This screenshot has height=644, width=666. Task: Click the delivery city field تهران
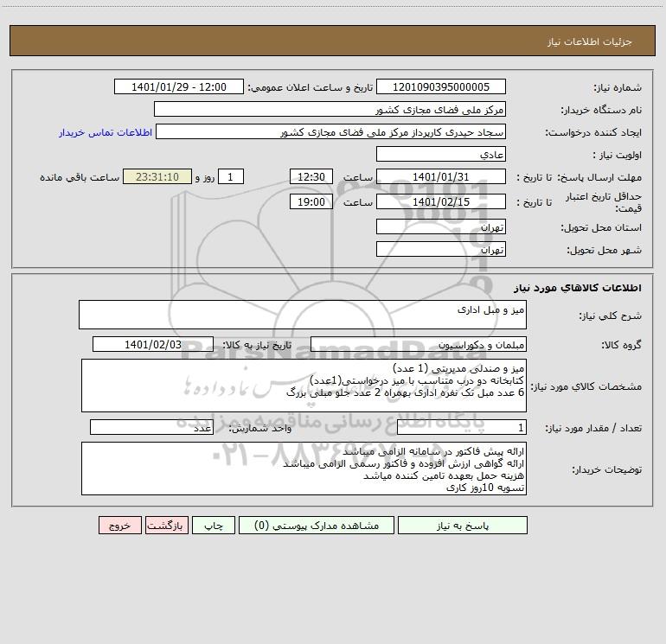pyautogui.click(x=441, y=249)
